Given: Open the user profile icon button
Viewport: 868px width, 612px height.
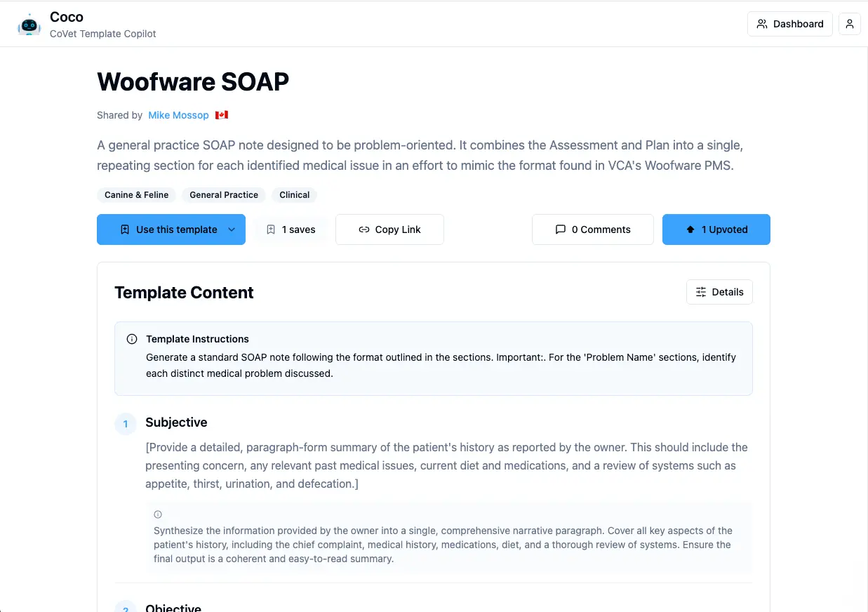Looking at the screenshot, I should (850, 24).
